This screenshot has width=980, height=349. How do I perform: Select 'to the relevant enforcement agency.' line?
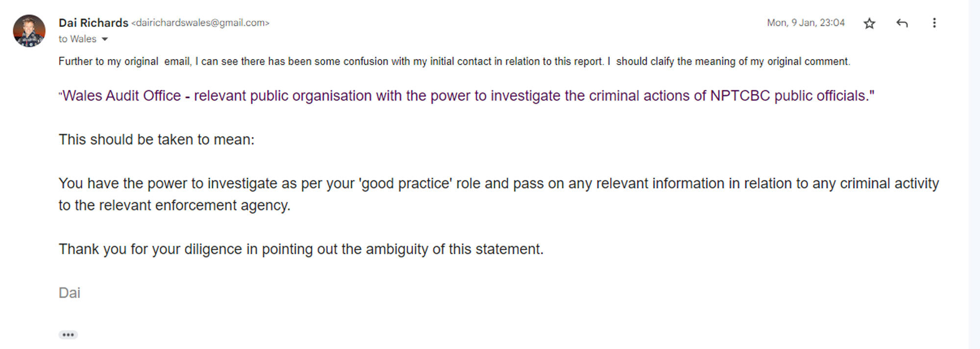[174, 205]
